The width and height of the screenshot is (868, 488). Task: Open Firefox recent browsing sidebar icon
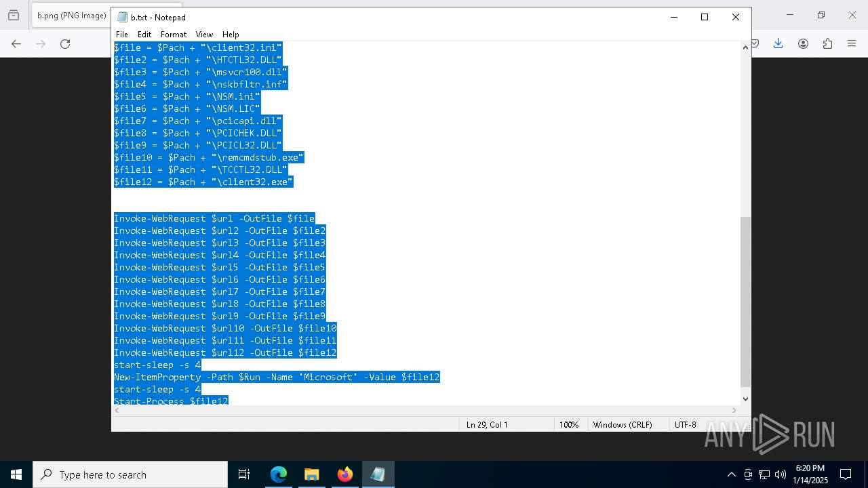coord(14,15)
